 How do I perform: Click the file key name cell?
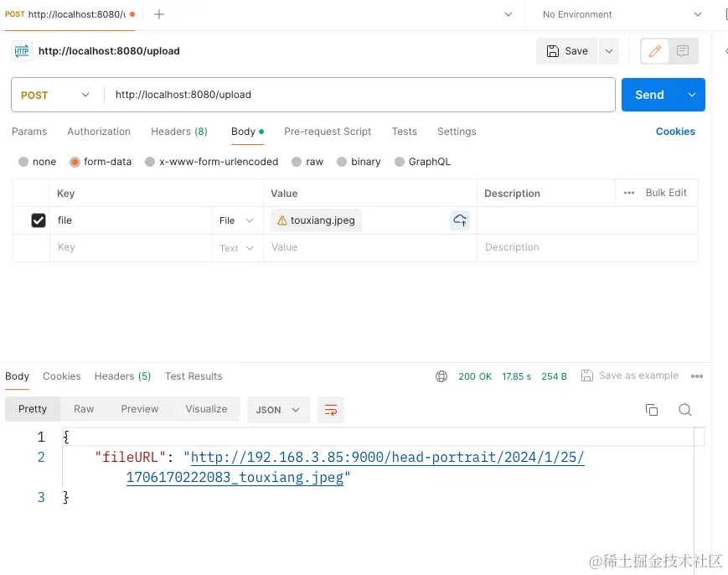131,220
